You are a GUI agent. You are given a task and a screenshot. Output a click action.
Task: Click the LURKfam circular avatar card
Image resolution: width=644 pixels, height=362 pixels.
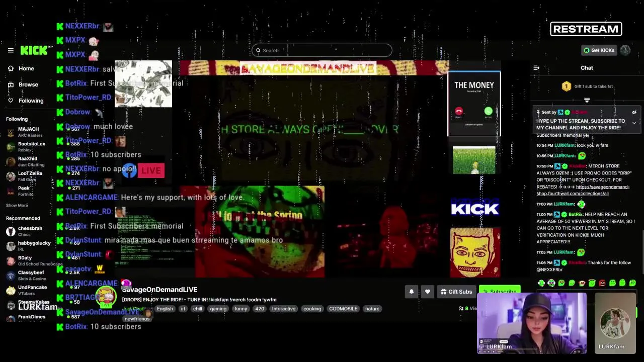pyautogui.click(x=615, y=323)
